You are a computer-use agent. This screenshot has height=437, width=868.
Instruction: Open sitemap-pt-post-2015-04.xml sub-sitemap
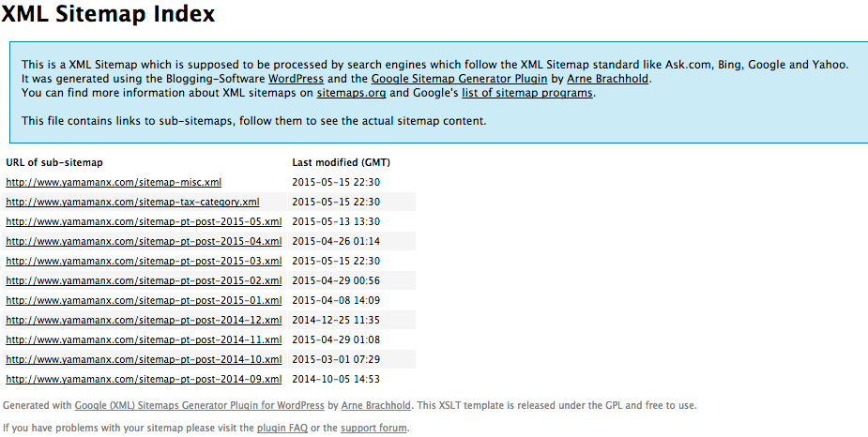click(x=144, y=241)
